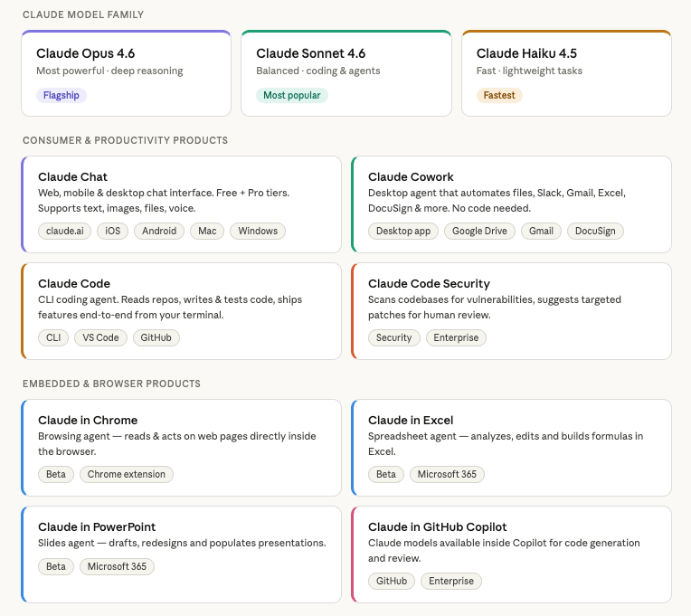Click the Gmail tag
The width and height of the screenshot is (691, 616).
point(541,231)
